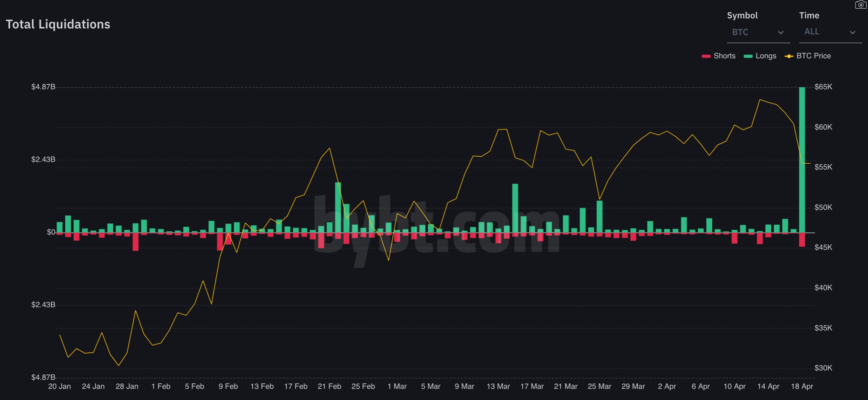The height and width of the screenshot is (400, 868).
Task: Click the 20 Jan date axis label
Action: [59, 386]
